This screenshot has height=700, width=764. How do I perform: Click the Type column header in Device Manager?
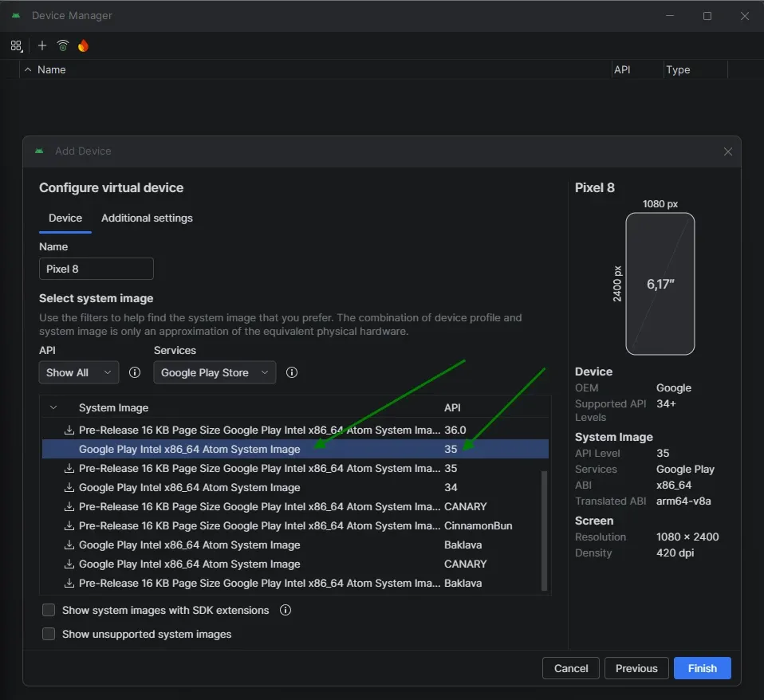tap(678, 69)
